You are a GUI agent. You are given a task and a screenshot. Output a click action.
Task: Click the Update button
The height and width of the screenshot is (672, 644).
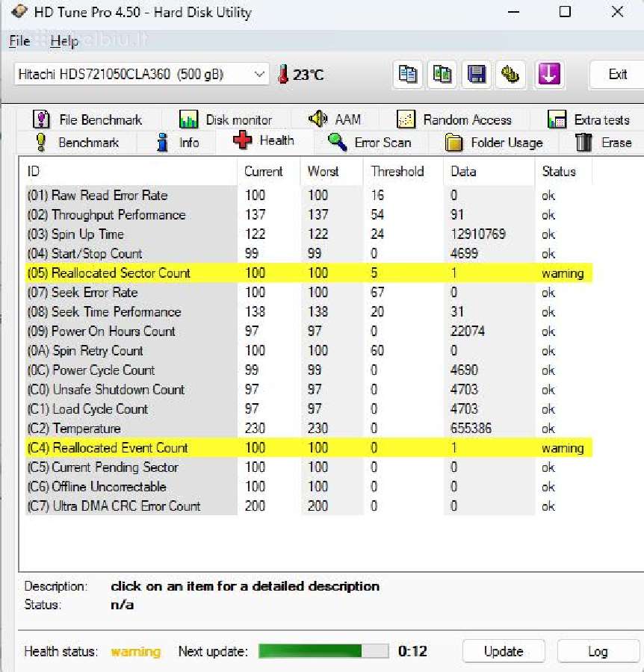click(504, 651)
